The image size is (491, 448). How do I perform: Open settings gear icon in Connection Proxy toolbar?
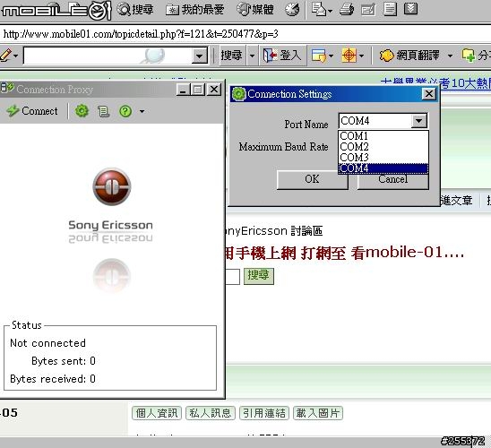[82, 111]
